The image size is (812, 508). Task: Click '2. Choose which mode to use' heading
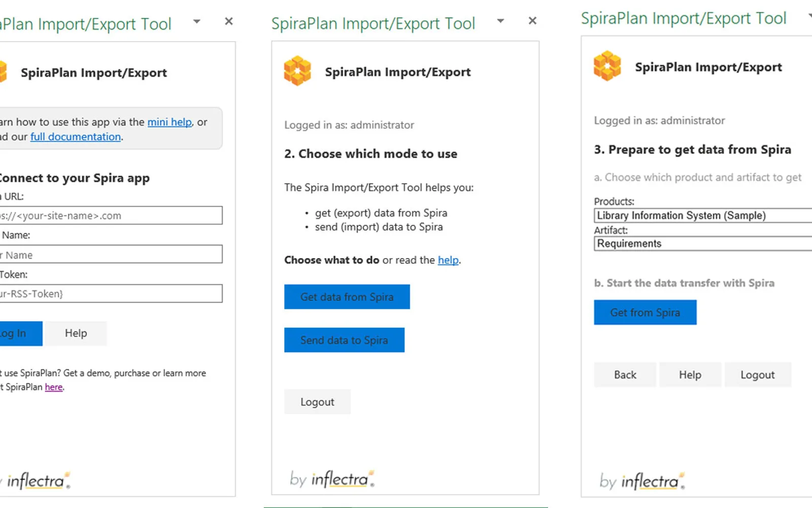tap(371, 154)
